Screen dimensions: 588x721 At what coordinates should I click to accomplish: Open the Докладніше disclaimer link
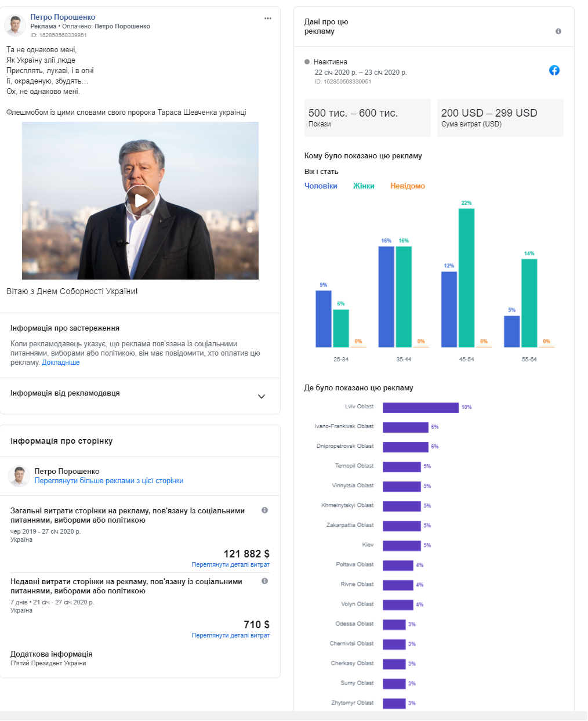(61, 363)
